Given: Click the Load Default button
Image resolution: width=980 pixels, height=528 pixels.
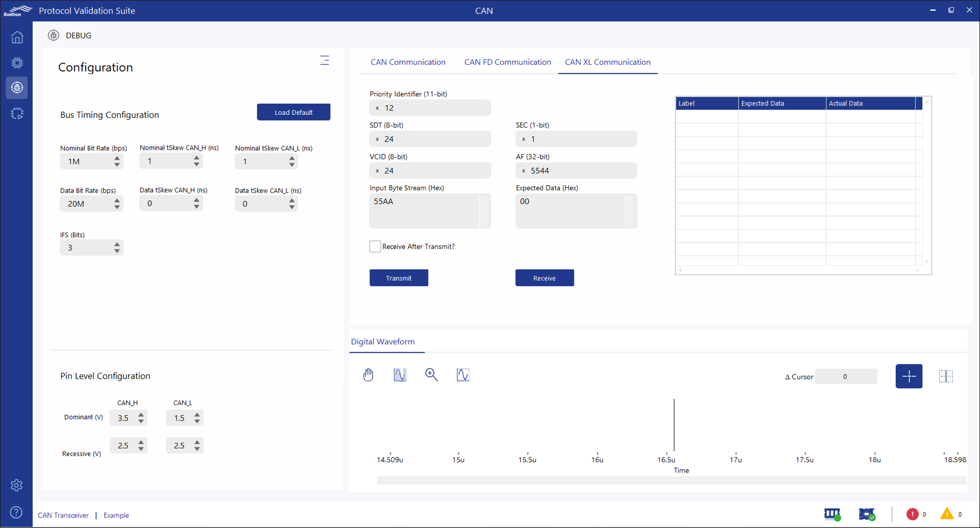Looking at the screenshot, I should 293,112.
